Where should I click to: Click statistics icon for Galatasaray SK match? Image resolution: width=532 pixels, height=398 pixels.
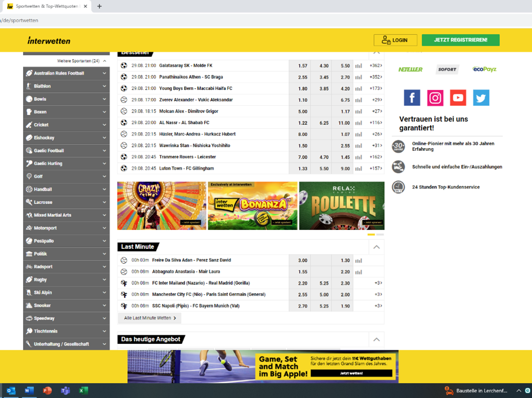click(x=359, y=66)
